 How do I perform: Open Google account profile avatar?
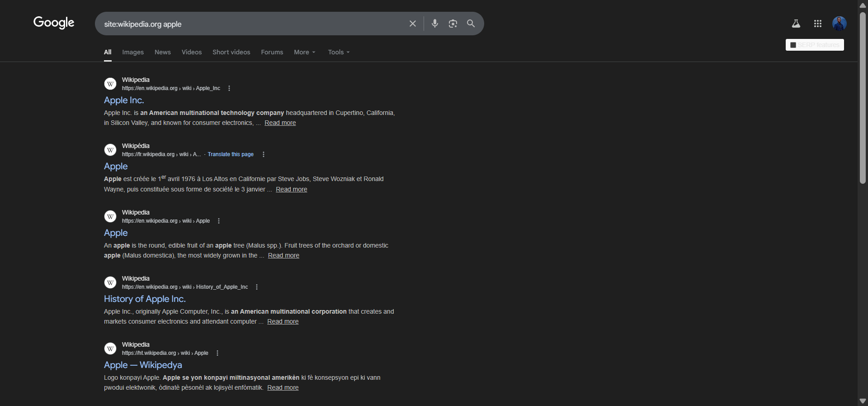click(x=840, y=24)
